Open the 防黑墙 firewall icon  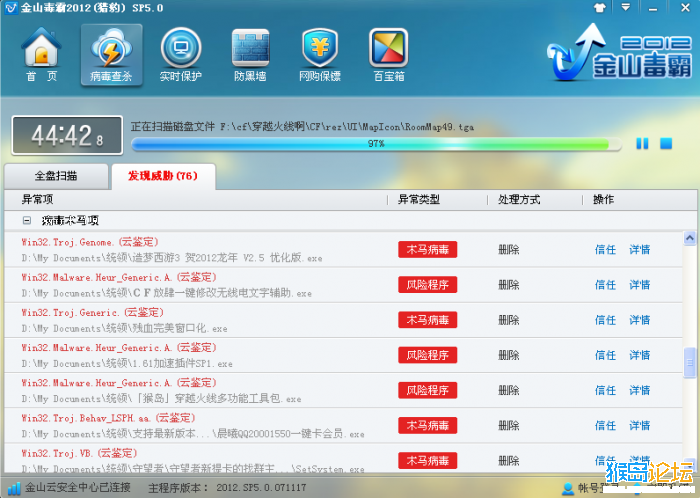[x=250, y=55]
